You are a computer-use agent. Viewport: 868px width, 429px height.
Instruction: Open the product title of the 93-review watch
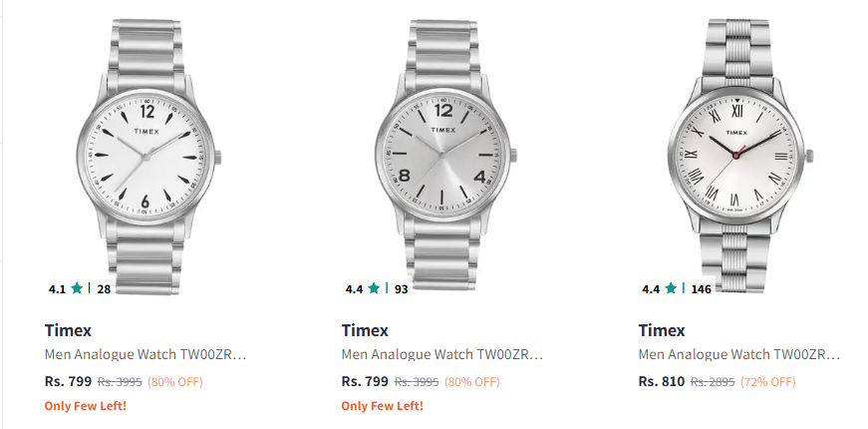pyautogui.click(x=441, y=354)
